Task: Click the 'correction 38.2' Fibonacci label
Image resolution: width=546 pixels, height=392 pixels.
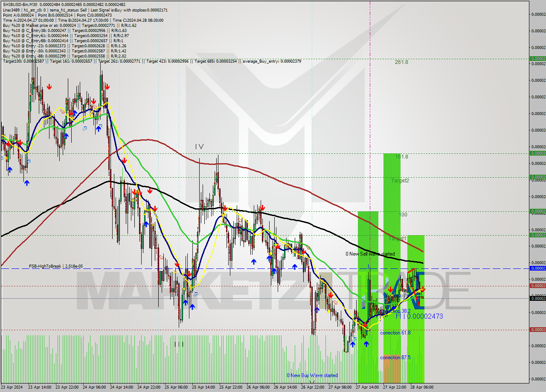Action: click(x=395, y=311)
